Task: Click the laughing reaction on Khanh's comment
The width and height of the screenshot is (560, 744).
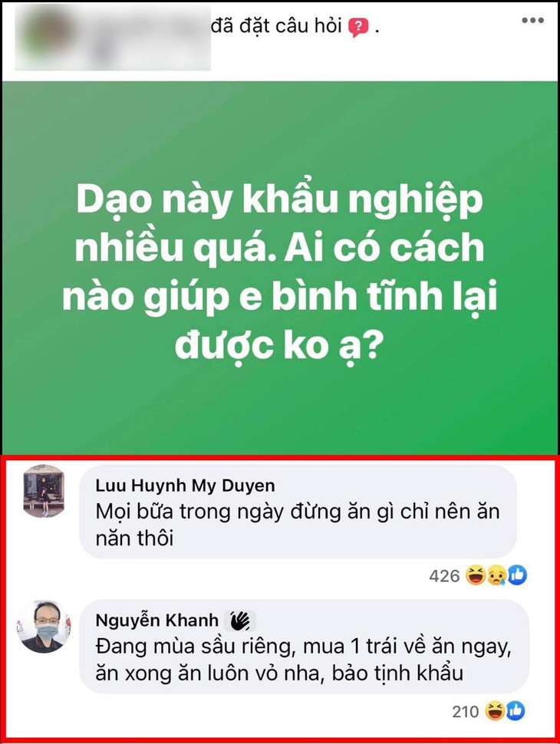Action: coord(495,711)
